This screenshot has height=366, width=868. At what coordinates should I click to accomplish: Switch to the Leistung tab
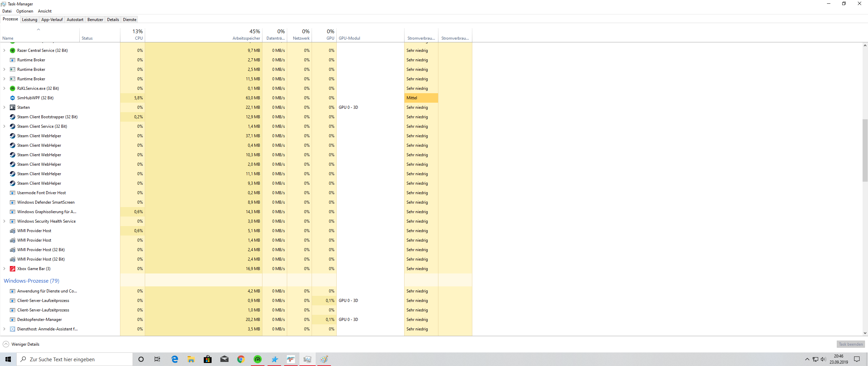click(x=29, y=20)
